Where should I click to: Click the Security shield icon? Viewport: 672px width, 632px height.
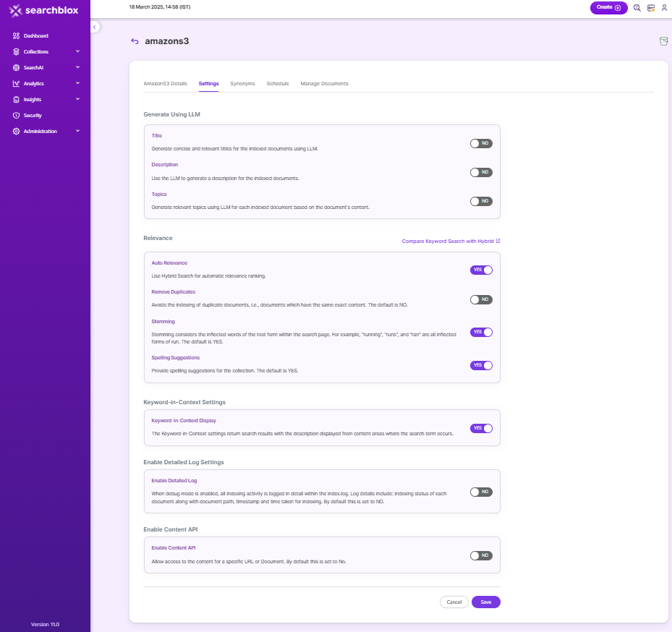pos(17,115)
